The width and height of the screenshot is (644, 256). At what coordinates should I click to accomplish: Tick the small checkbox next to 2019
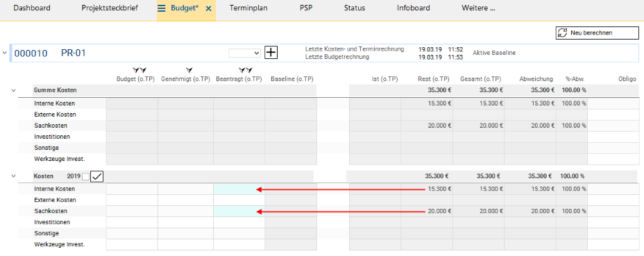[x=85, y=177]
